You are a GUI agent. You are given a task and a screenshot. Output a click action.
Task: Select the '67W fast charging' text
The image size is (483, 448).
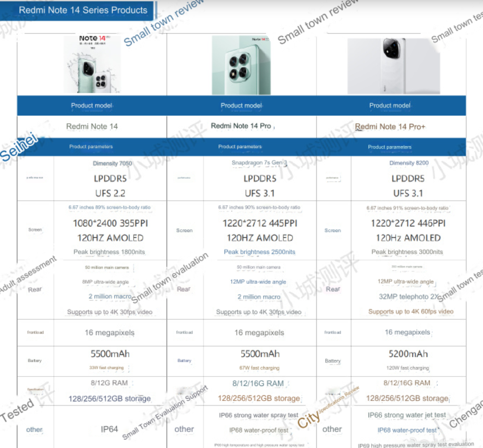259,368
